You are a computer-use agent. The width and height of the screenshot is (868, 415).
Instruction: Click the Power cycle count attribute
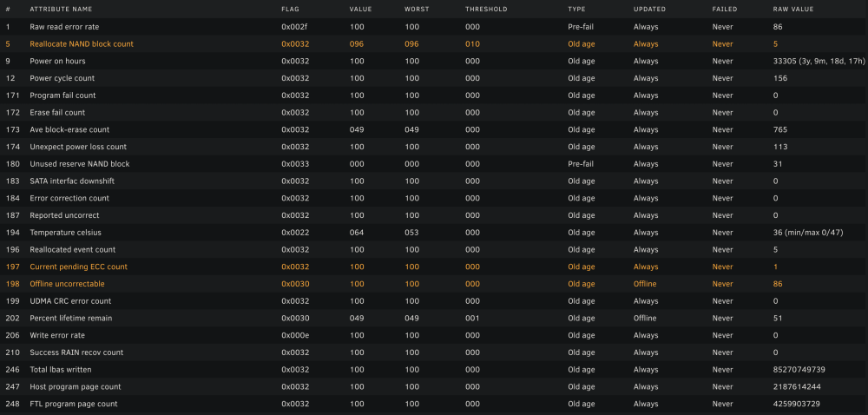(62, 78)
